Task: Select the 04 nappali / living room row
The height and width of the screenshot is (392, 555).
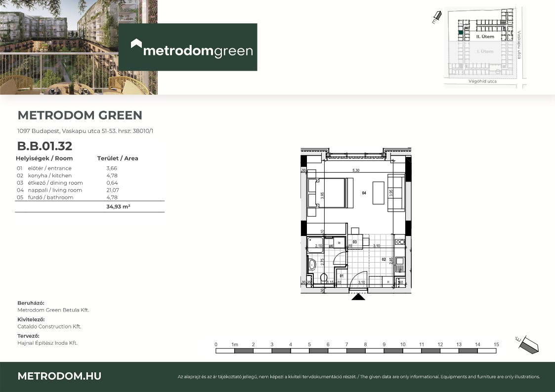Action: point(68,190)
